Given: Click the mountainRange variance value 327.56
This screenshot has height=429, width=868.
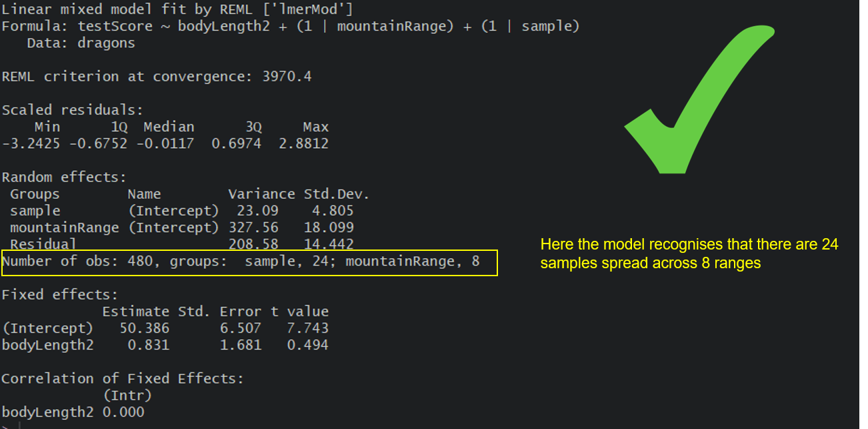Looking at the screenshot, I should [x=253, y=228].
